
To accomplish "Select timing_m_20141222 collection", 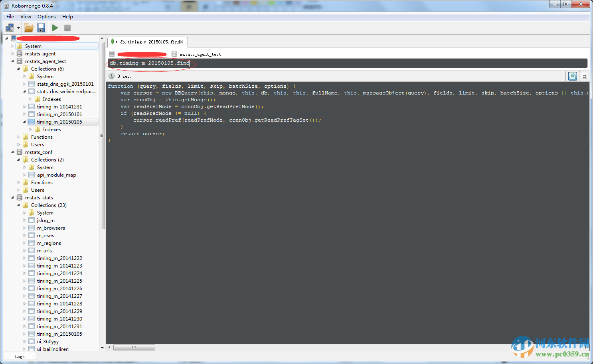I will [59, 258].
